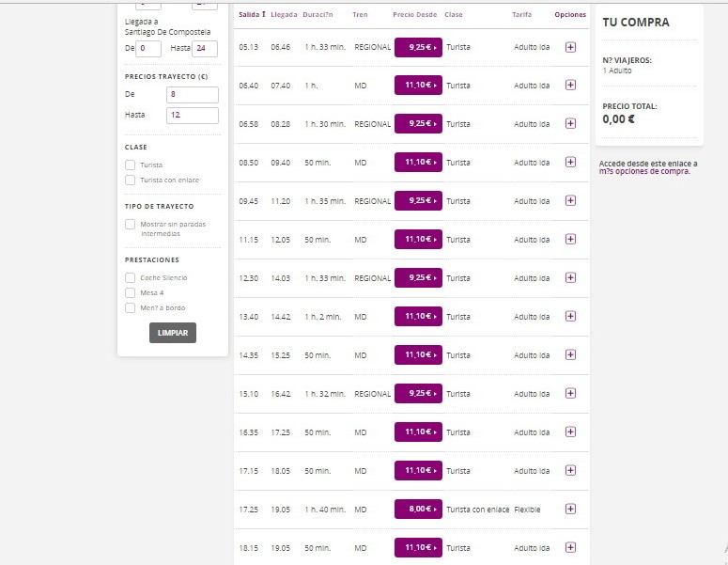Show options for the 17.25 Flexible fare
This screenshot has height=565, width=728.
click(x=570, y=509)
